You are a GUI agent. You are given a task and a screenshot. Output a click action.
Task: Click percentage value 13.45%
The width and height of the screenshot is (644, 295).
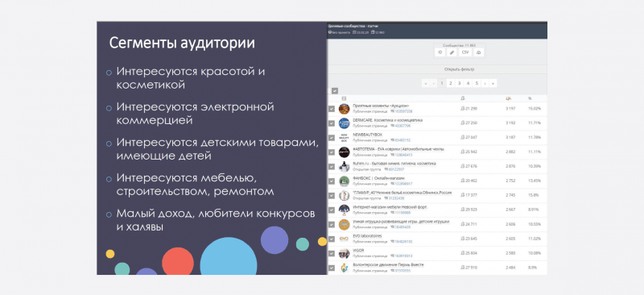point(535,181)
